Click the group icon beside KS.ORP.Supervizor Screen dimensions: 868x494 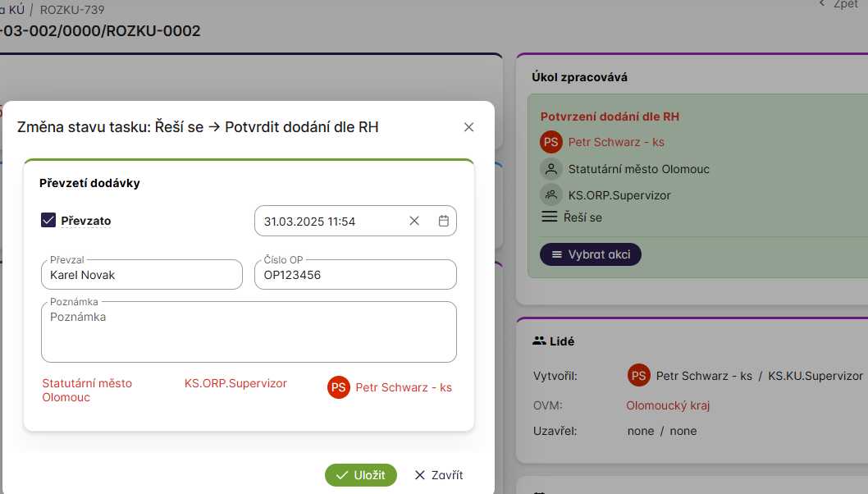[550, 195]
